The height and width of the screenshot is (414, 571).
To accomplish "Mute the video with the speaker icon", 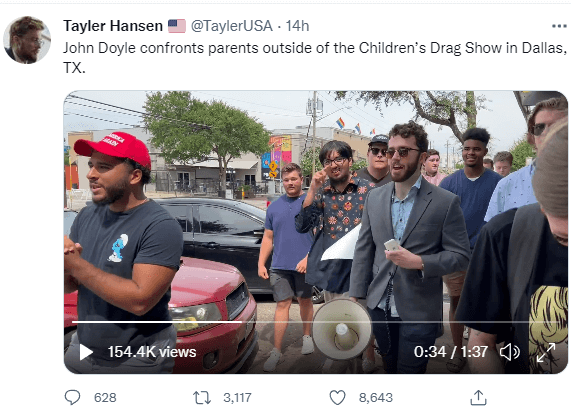I will (x=510, y=352).
